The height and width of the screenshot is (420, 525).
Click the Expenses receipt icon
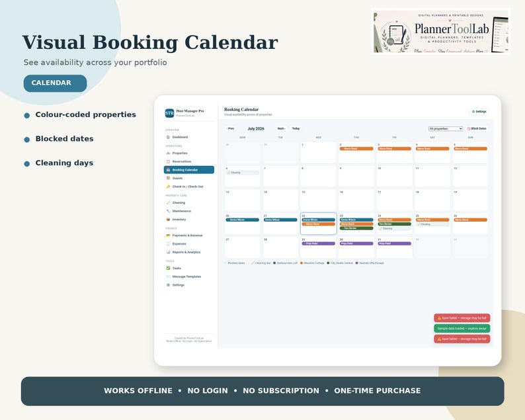tap(168, 244)
